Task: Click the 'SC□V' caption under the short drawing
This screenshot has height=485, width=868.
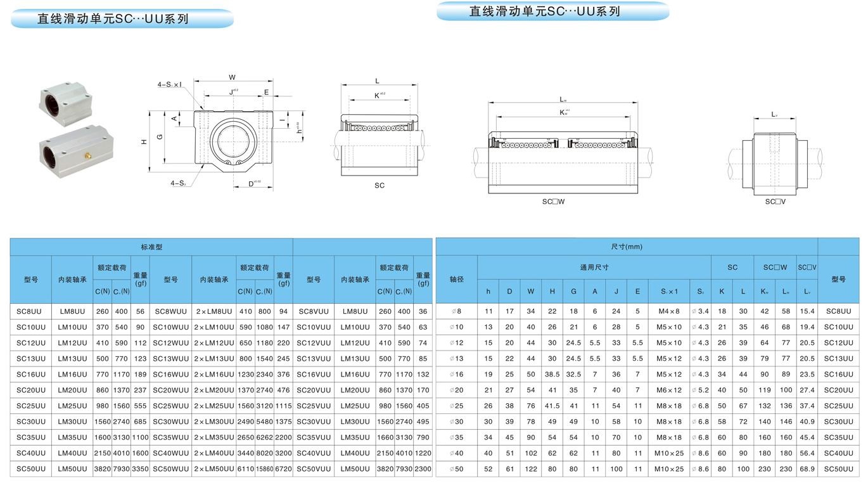Action: pos(774,202)
